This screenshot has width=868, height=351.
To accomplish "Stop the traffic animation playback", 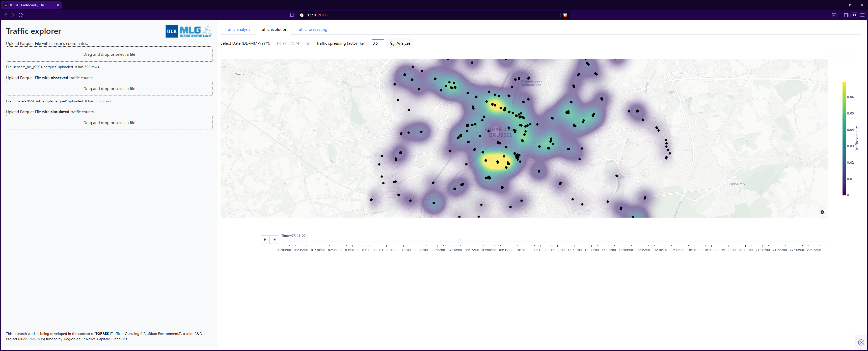I will 274,240.
